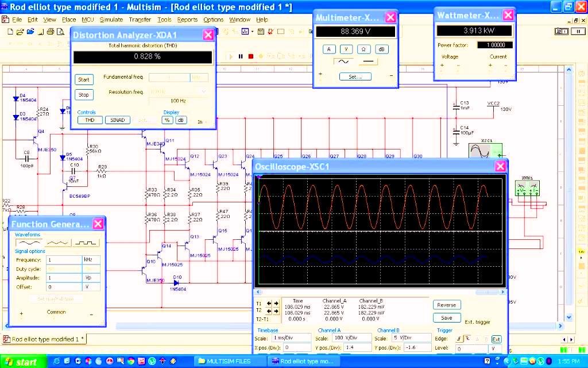The height and width of the screenshot is (368, 588).
Task: Choose triangle waveform in Function Generator
Action: pyautogui.click(x=57, y=243)
